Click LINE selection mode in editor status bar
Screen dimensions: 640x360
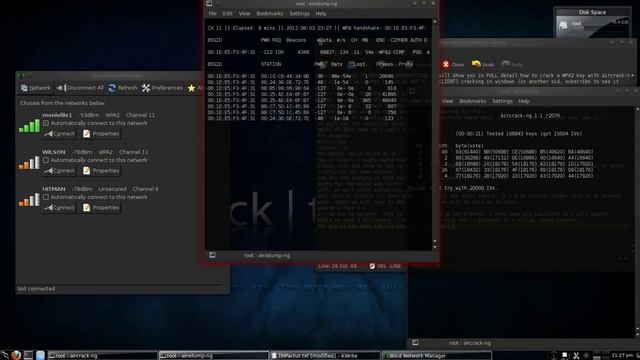[x=395, y=266]
